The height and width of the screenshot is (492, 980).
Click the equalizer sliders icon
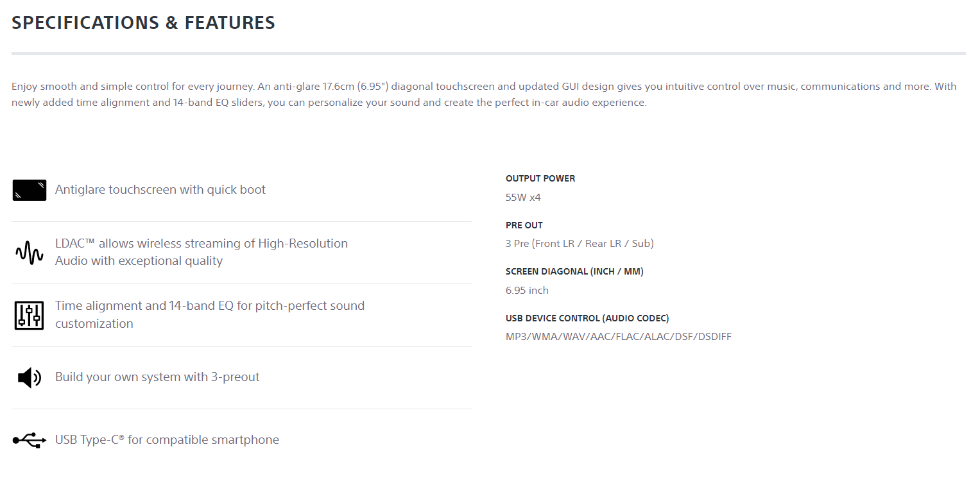(x=29, y=315)
